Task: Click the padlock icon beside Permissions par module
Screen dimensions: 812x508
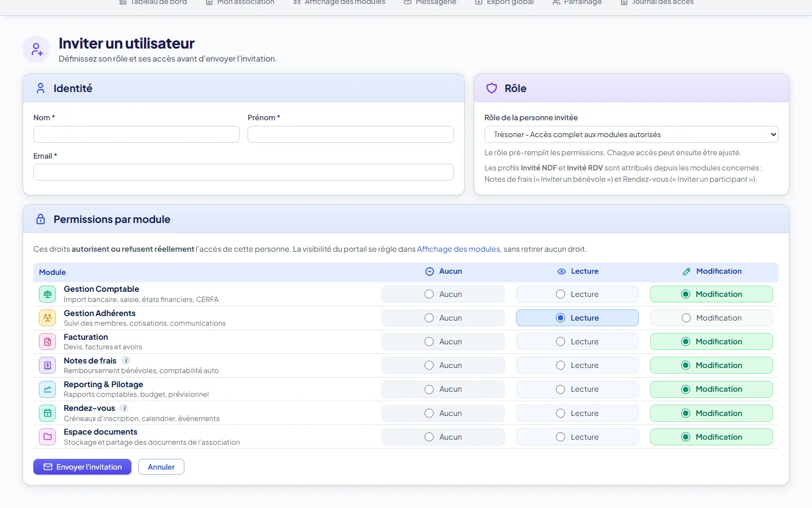Action: click(41, 219)
